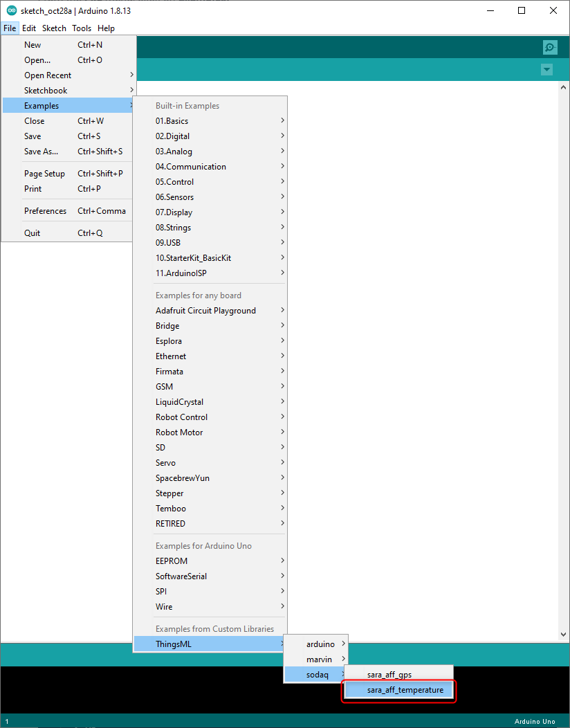Open the Help menu
570x728 pixels.
(x=106, y=28)
